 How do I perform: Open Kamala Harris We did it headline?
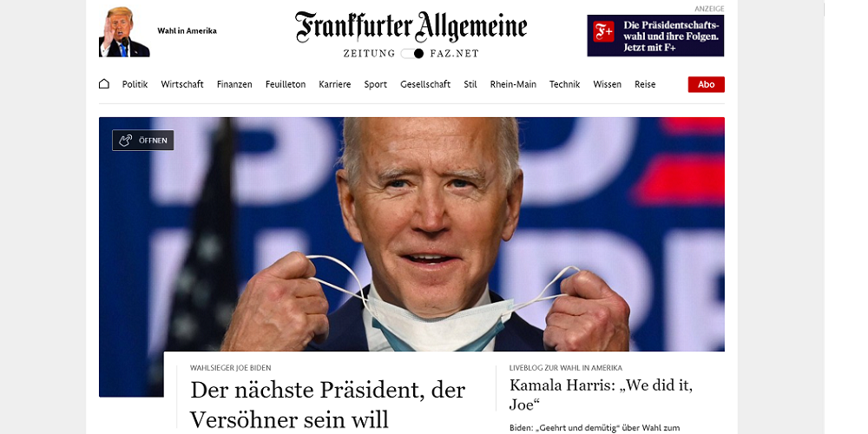click(x=601, y=395)
